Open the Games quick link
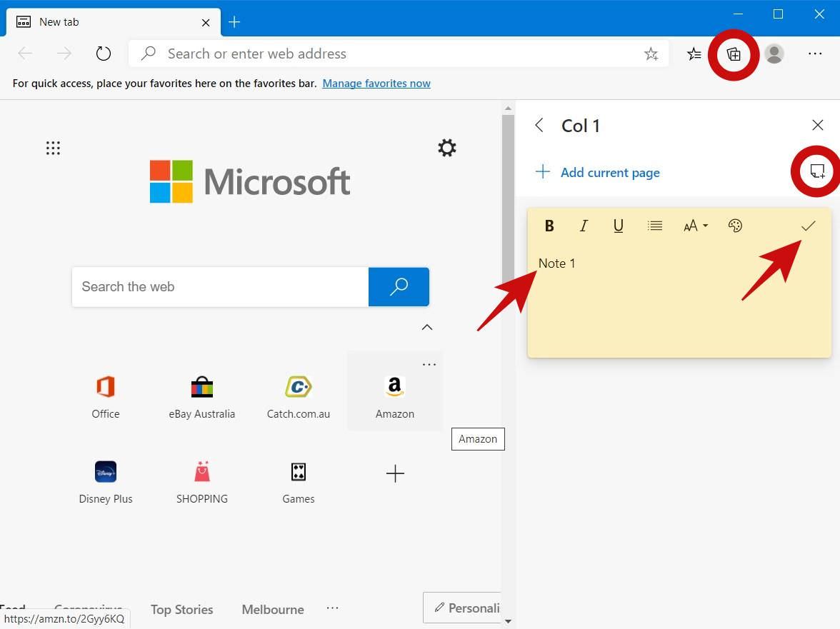 pos(299,482)
